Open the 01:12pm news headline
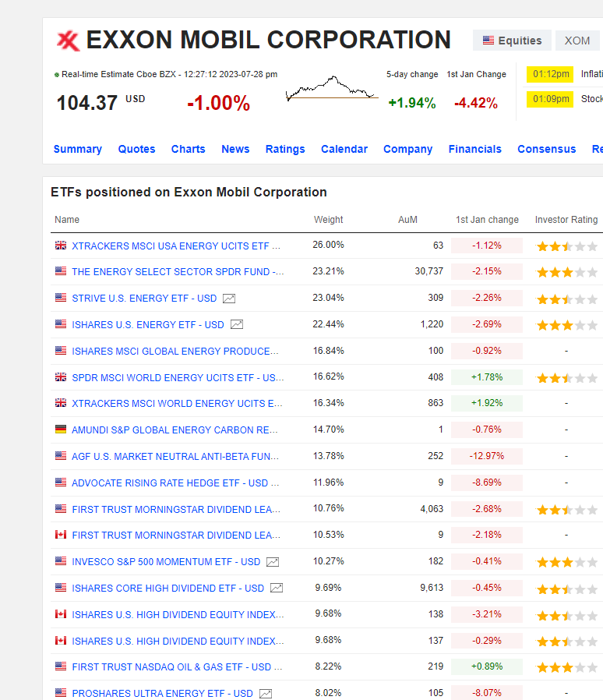The image size is (603, 700). [x=591, y=74]
